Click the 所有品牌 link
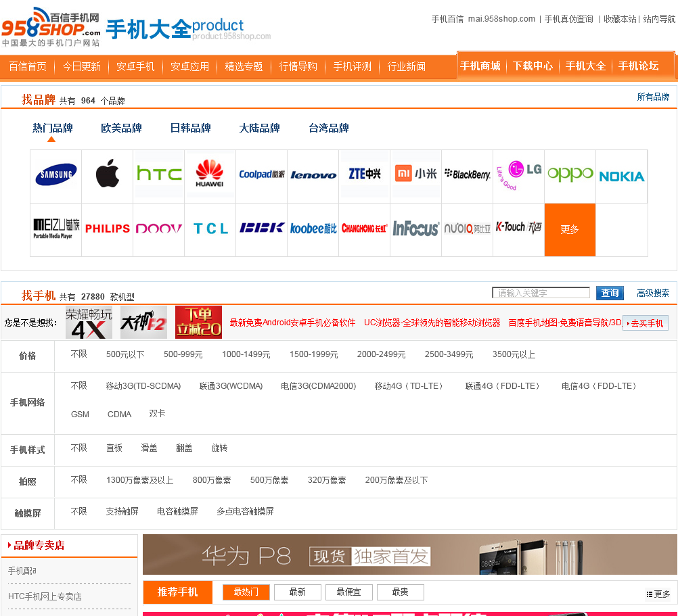 [653, 97]
